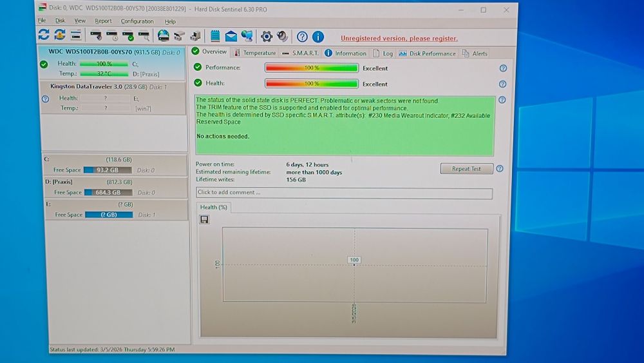Switch to the Information tab

(x=345, y=54)
